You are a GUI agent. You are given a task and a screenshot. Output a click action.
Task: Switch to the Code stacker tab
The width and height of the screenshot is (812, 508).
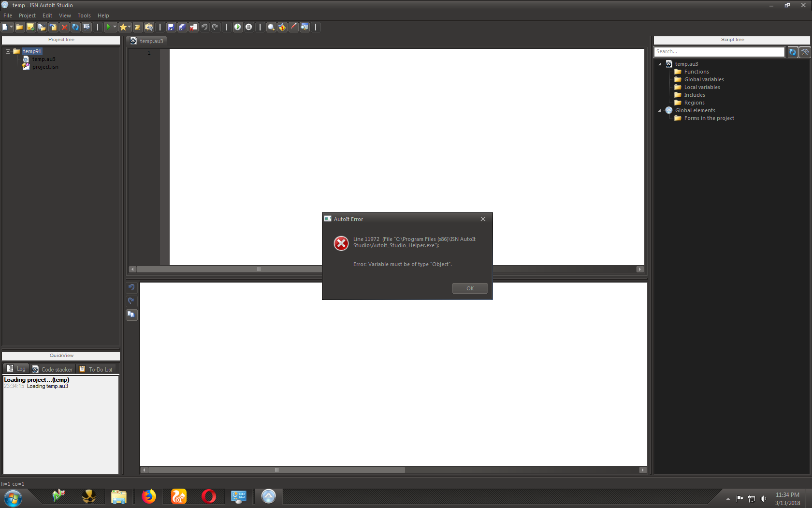click(52, 369)
